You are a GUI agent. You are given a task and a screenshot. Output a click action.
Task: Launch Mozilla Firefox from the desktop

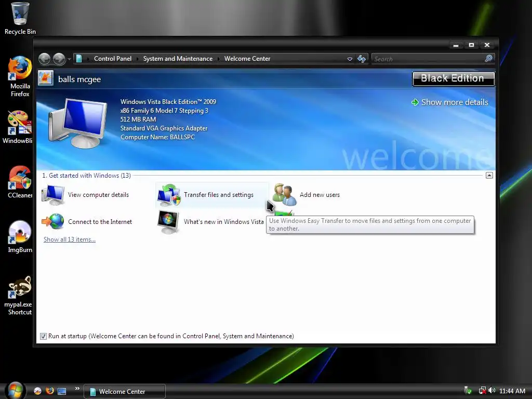(x=20, y=76)
